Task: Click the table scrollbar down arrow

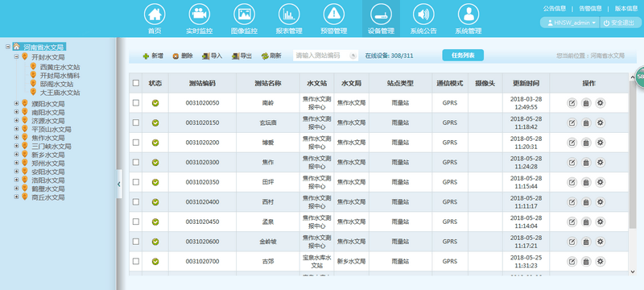Action: (x=632, y=271)
